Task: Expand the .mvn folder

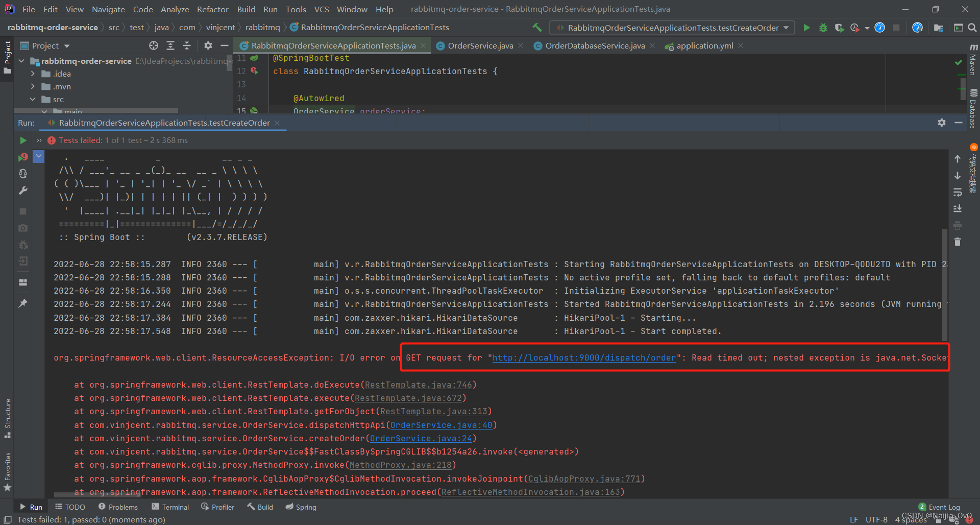Action: (x=33, y=87)
